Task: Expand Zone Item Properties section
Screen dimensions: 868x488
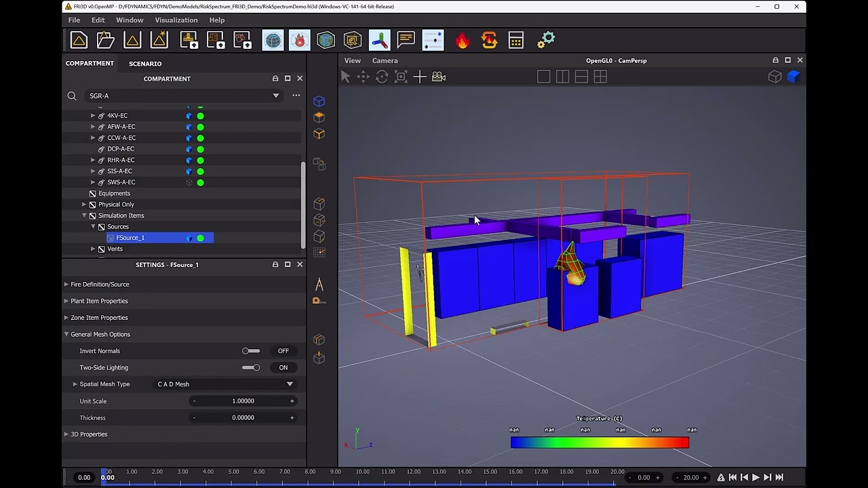Action: [x=66, y=318]
